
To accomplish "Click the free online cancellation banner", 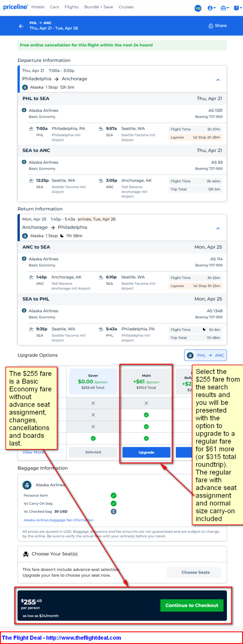I will pyautogui.click(x=122, y=45).
